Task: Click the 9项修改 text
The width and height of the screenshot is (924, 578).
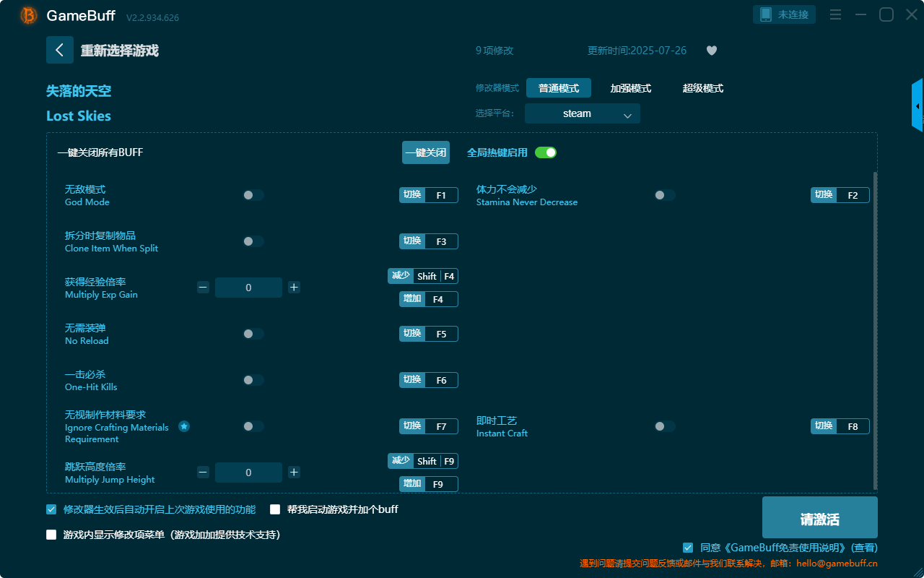Action: pyautogui.click(x=494, y=51)
